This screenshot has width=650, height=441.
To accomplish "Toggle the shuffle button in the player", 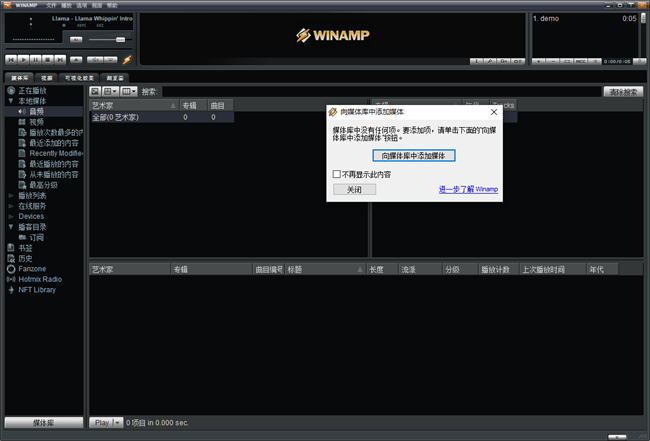I will (x=93, y=60).
